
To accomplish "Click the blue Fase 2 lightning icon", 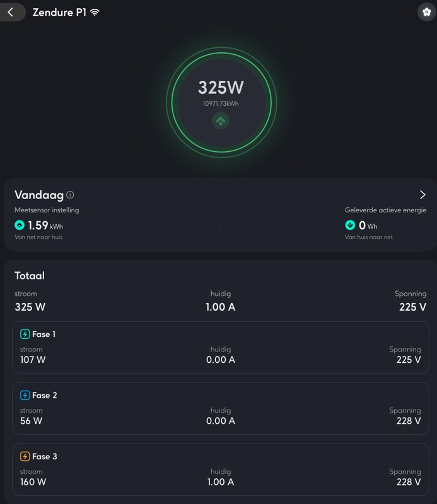I will (25, 395).
